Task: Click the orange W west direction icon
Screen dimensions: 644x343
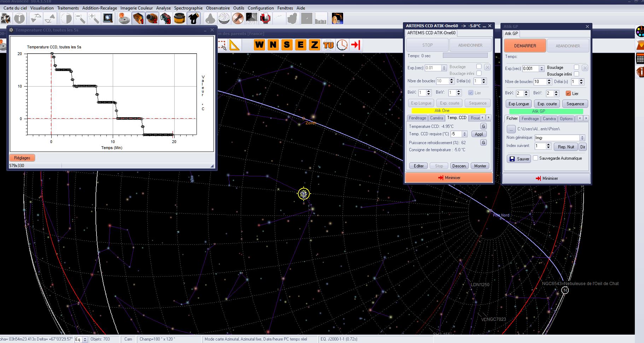Action: click(259, 45)
